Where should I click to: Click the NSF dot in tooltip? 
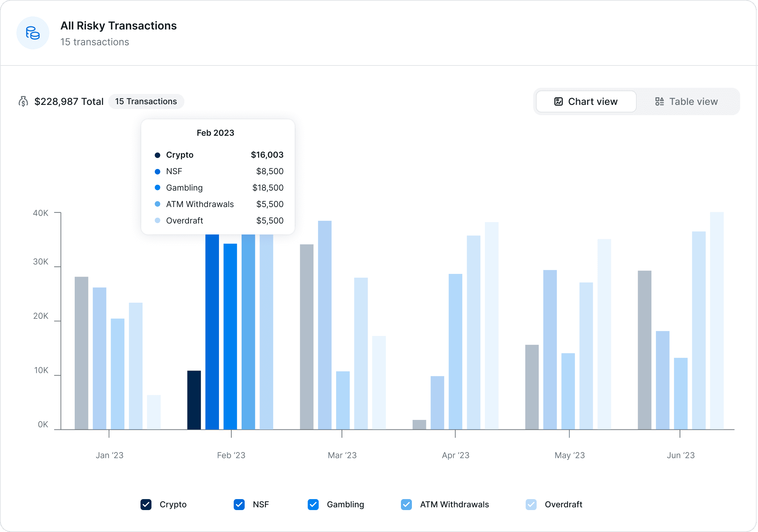tap(157, 171)
